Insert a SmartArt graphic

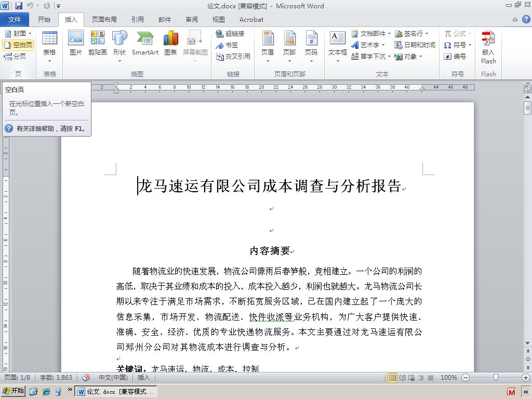[145, 43]
